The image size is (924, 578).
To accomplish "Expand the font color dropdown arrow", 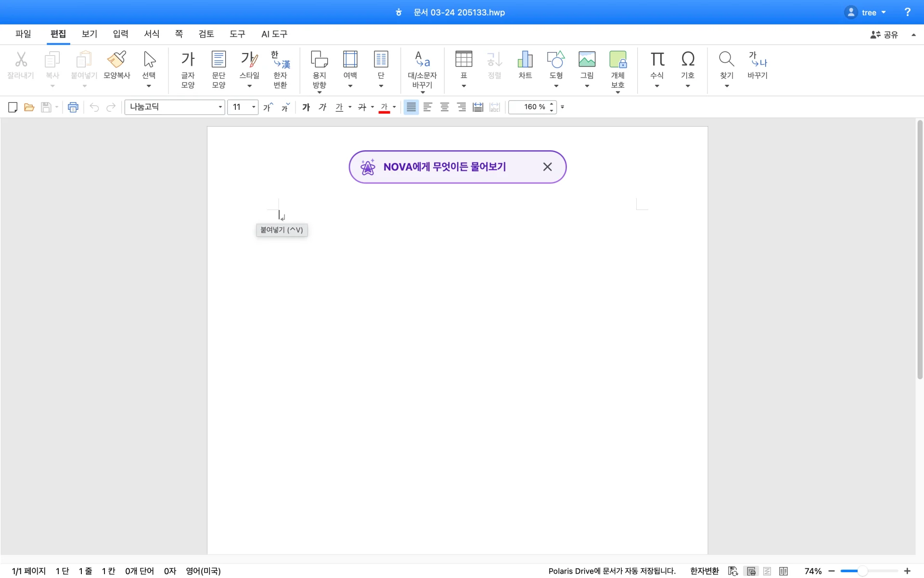I will point(394,107).
